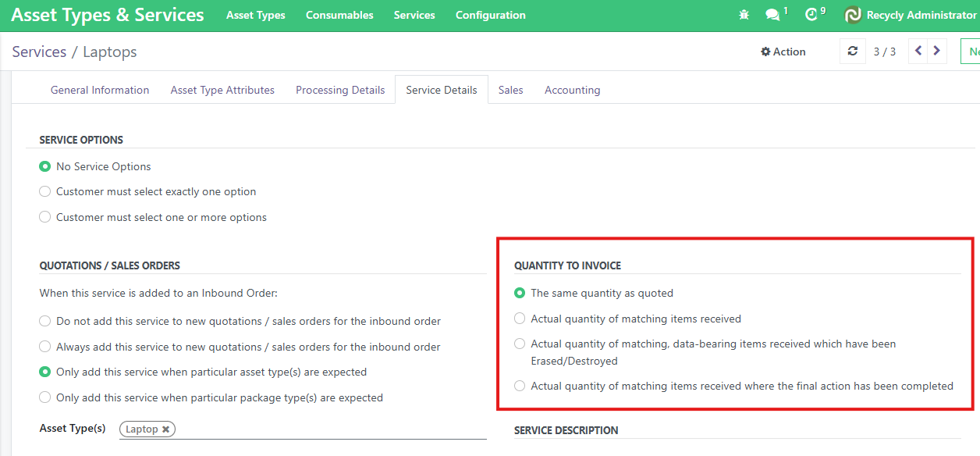980x456 pixels.
Task: Open the Consumables menu item
Action: tap(339, 15)
